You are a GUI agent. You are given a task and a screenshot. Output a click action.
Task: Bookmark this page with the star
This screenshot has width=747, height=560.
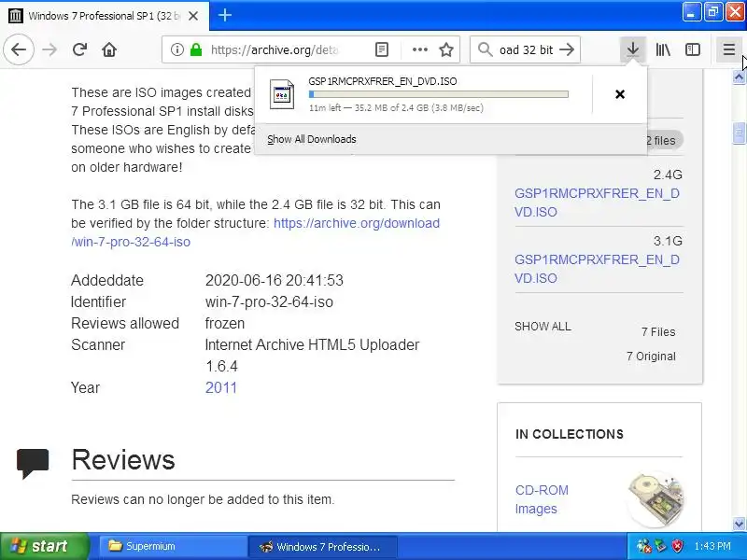coord(446,49)
